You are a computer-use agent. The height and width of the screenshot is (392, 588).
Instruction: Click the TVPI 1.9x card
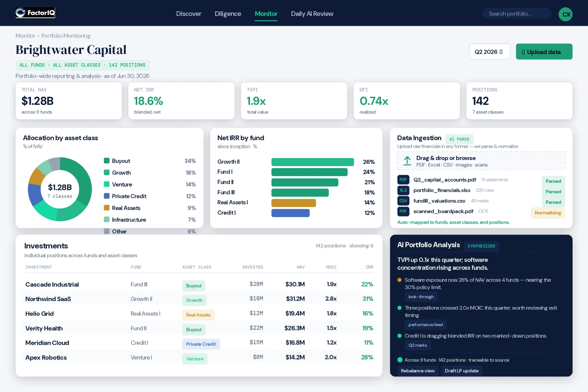[x=294, y=101]
